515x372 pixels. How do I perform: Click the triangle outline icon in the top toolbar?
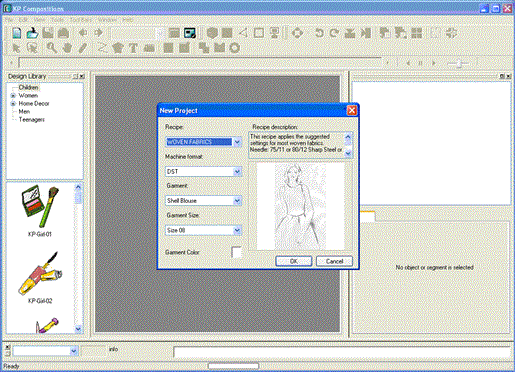(243, 33)
